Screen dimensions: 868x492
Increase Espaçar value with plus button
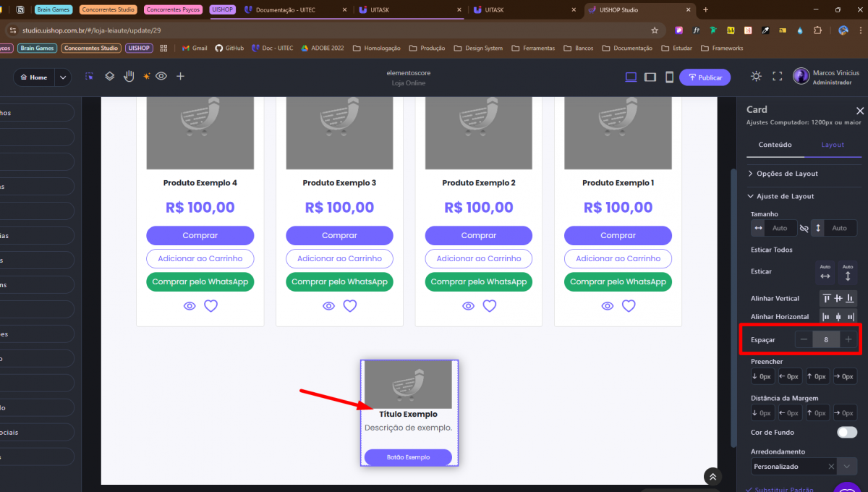pyautogui.click(x=848, y=339)
